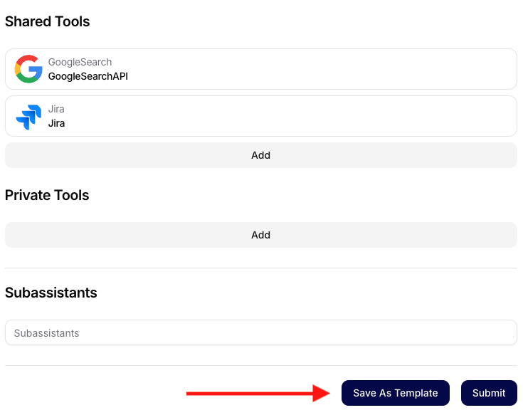Screen dimensions: 523x420
Task: Click the Google logo icon
Action: (29, 69)
